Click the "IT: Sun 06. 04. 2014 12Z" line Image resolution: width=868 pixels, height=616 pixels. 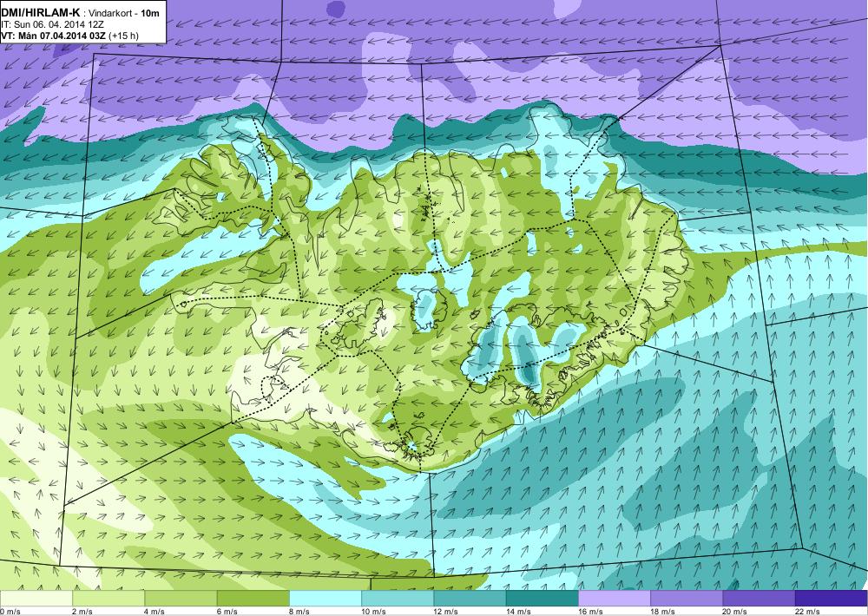coord(53,24)
